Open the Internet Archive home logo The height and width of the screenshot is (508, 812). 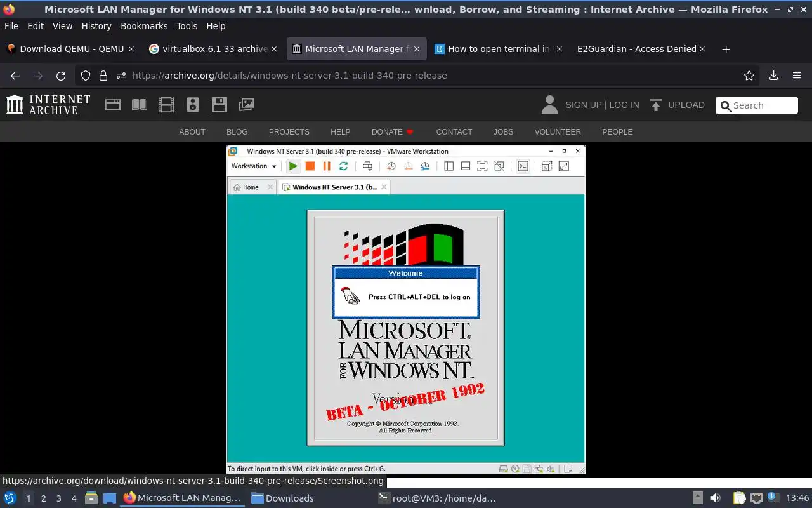pos(48,105)
